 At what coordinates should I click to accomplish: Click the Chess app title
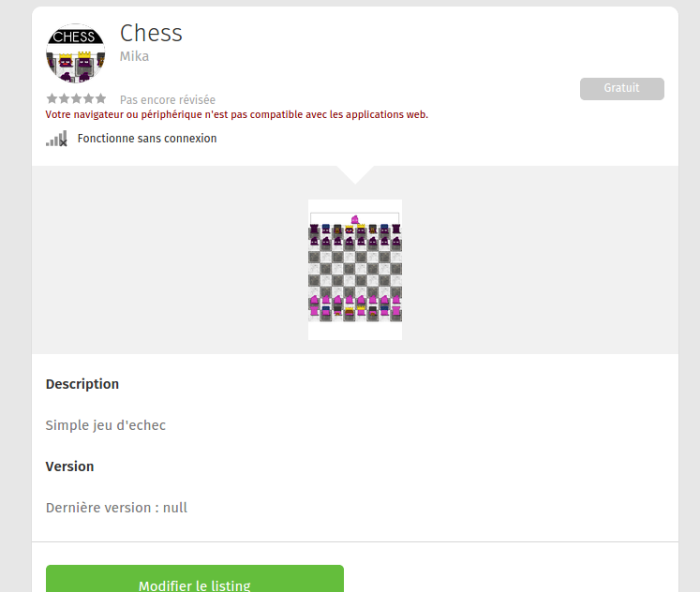click(151, 33)
